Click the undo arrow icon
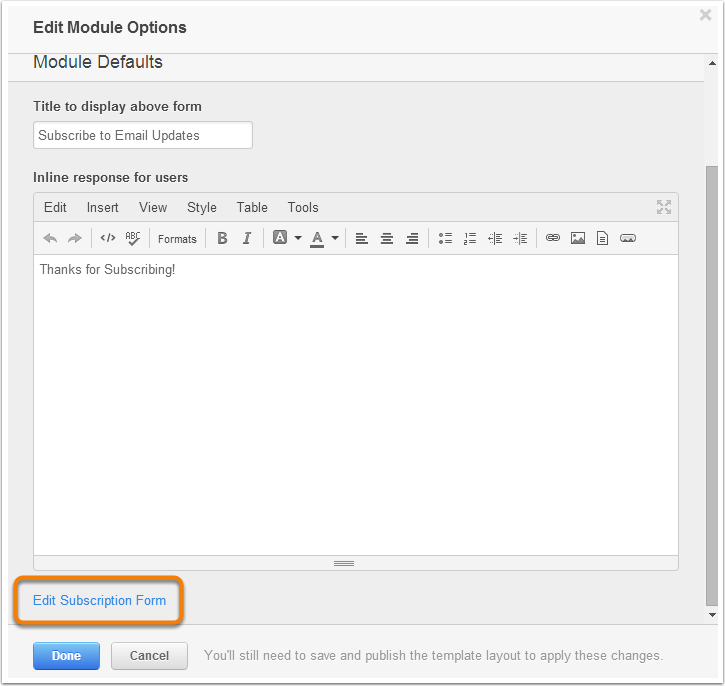The height and width of the screenshot is (686, 725). pos(50,239)
